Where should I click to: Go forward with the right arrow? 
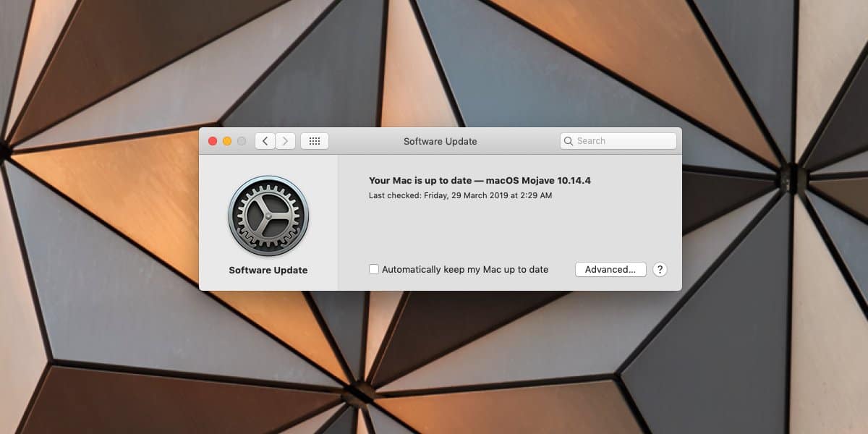click(x=286, y=141)
